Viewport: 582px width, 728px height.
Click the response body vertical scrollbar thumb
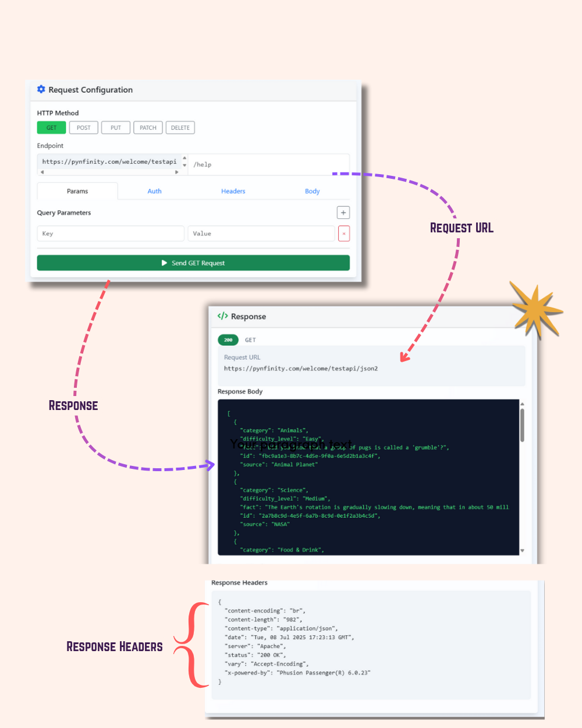pos(522,425)
